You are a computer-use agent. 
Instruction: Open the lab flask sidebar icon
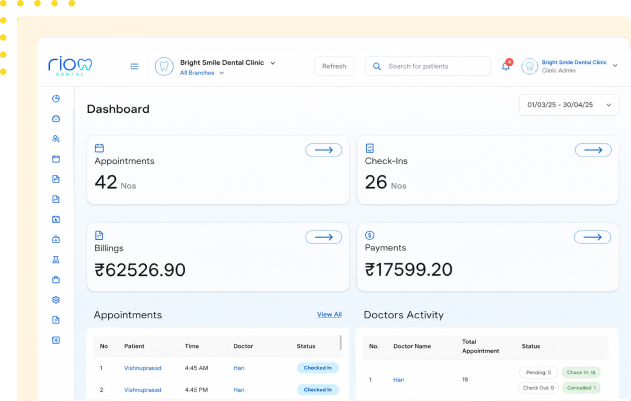pyautogui.click(x=56, y=260)
